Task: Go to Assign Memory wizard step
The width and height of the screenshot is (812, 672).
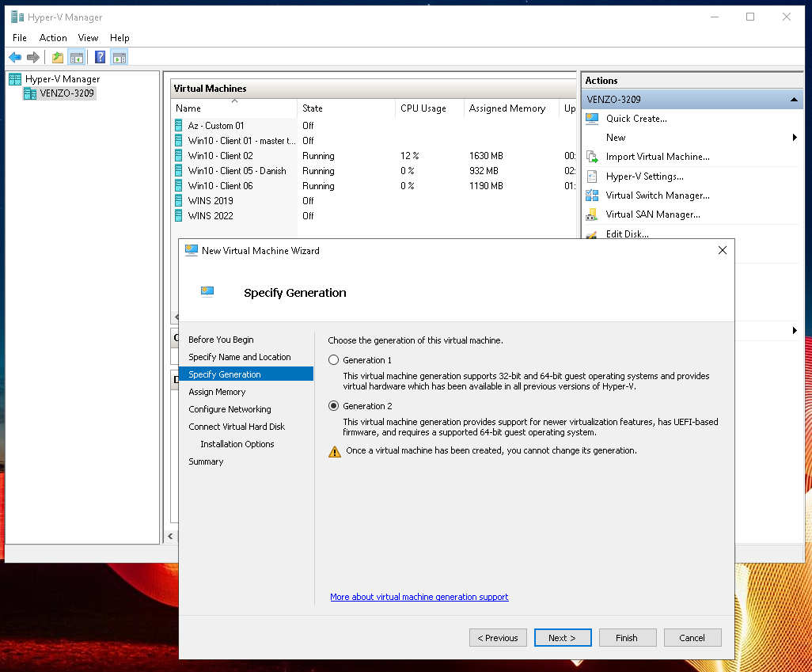Action: 217,392
